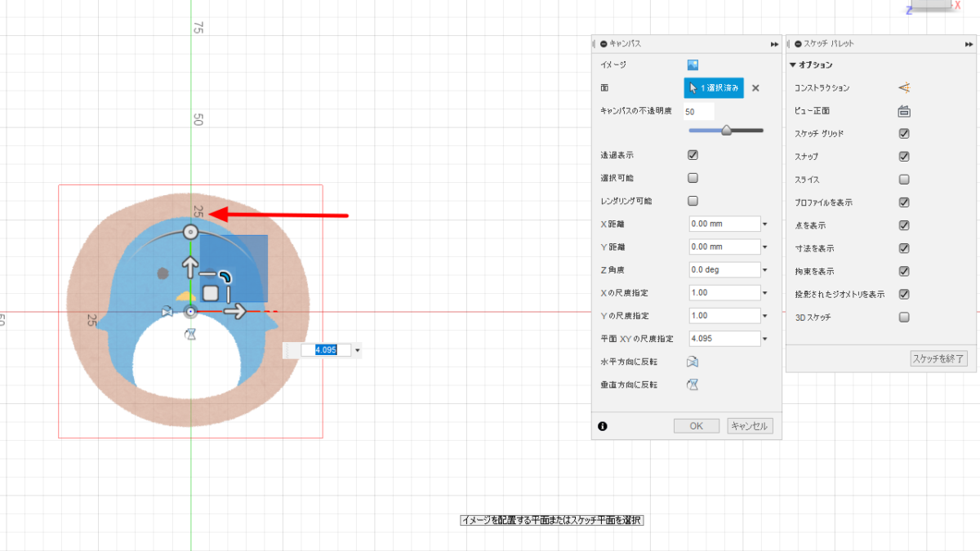This screenshot has width=980, height=551.
Task: Open the 平面 XY の尺度指定 dropdown arrow
Action: pos(765,338)
